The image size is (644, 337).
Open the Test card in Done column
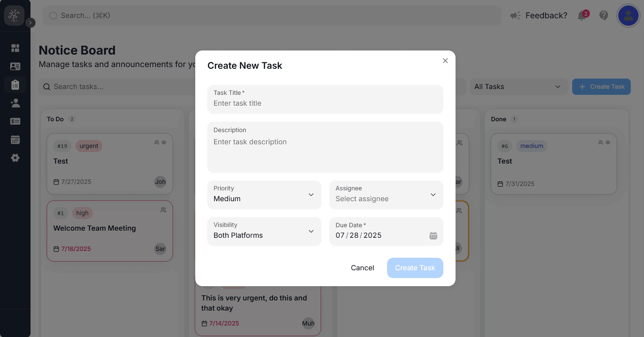pos(554,164)
